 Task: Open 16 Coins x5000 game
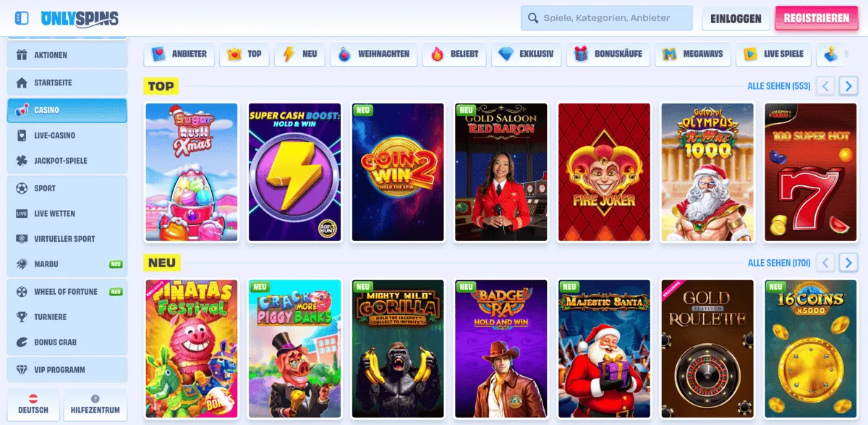coord(810,349)
